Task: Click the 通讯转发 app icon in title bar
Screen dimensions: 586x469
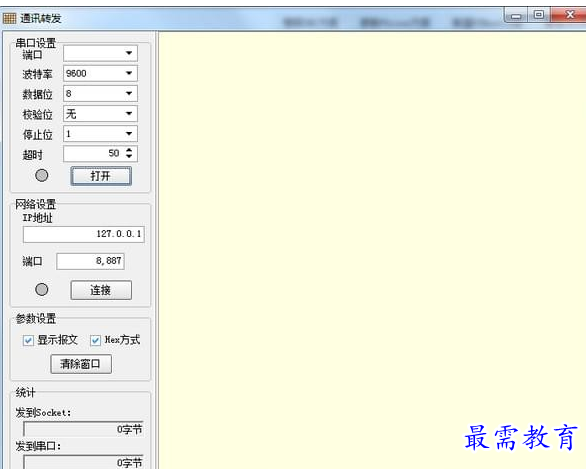Action: [9, 18]
